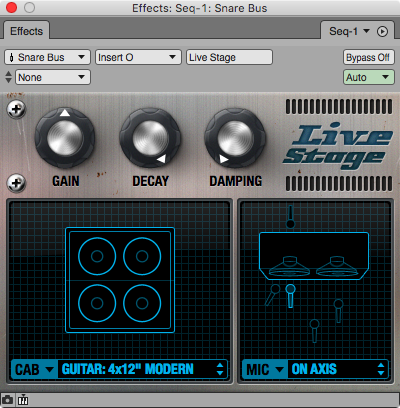Open the Auto automation mode dropdown

coord(369,77)
